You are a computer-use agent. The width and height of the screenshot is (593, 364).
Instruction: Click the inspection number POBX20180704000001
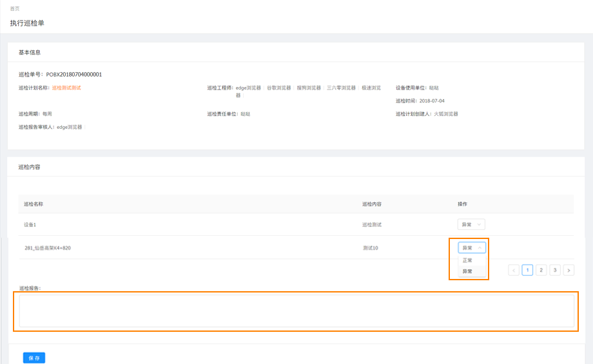coord(74,74)
